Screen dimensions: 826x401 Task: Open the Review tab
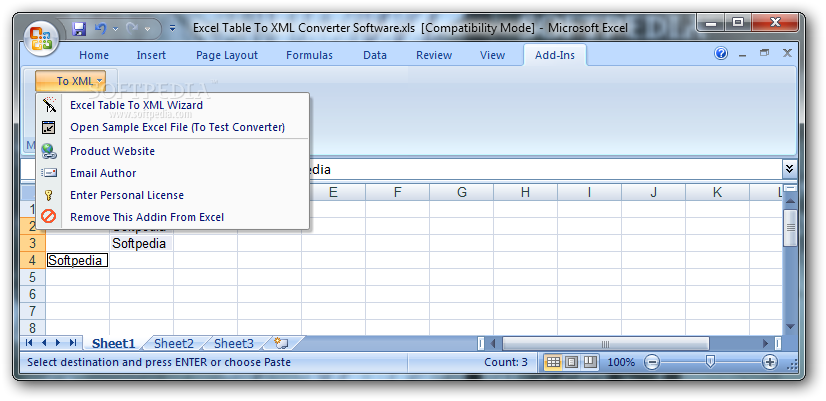434,55
